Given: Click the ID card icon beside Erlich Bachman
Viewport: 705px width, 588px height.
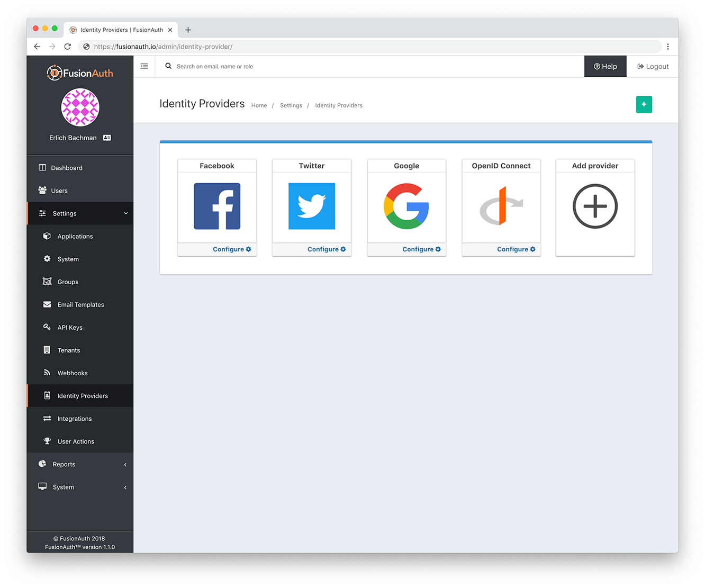Looking at the screenshot, I should click(107, 138).
